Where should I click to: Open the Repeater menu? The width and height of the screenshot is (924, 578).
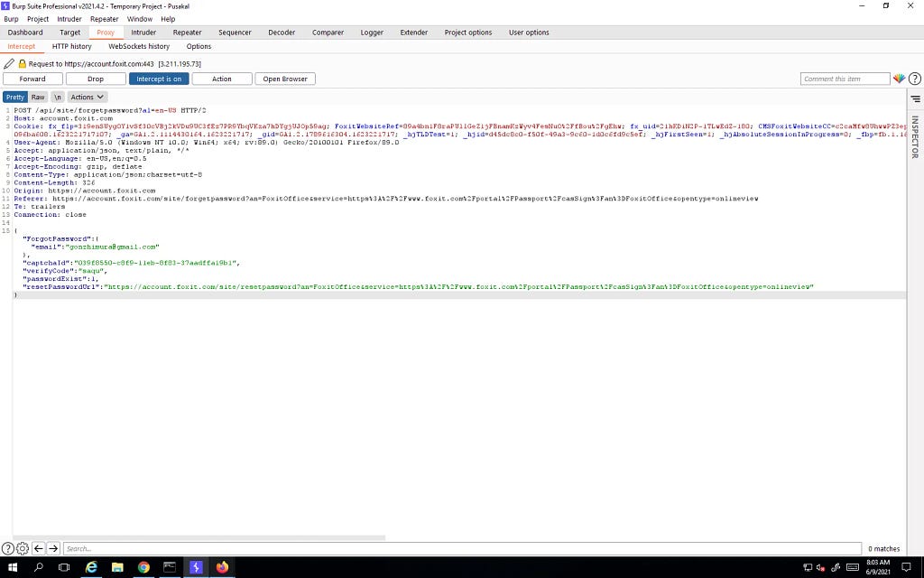pos(105,19)
